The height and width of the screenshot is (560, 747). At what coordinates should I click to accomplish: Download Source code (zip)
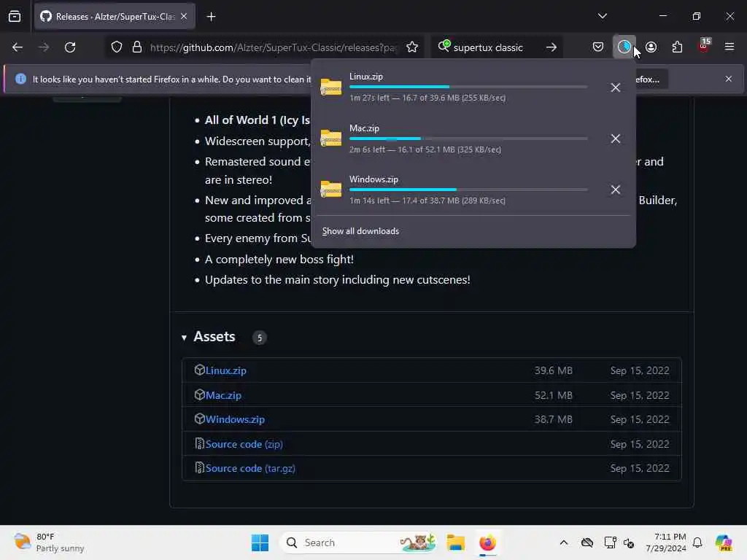coord(244,444)
